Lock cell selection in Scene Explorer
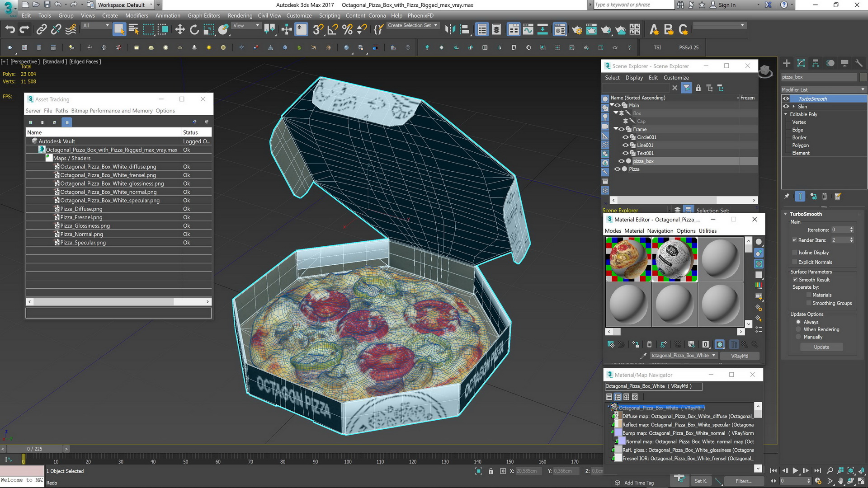868x488 pixels. pyautogui.click(x=698, y=88)
